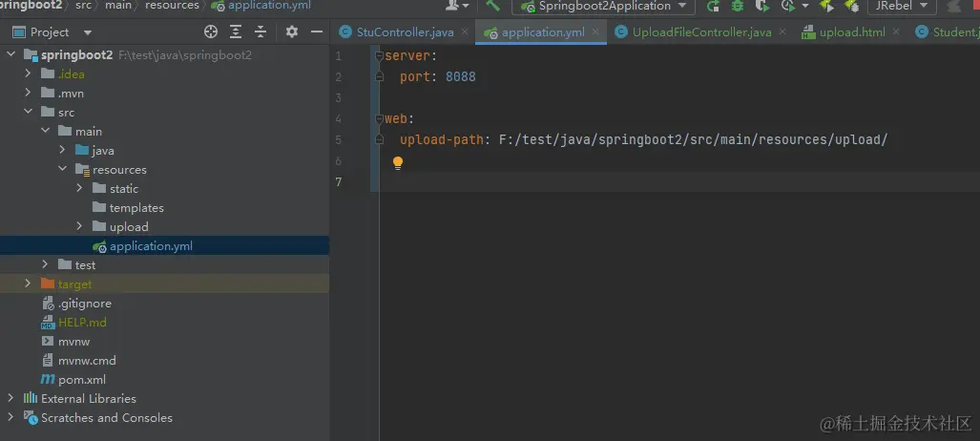The height and width of the screenshot is (441, 980).
Task: Open the Project view mode dropdown
Action: click(x=88, y=32)
